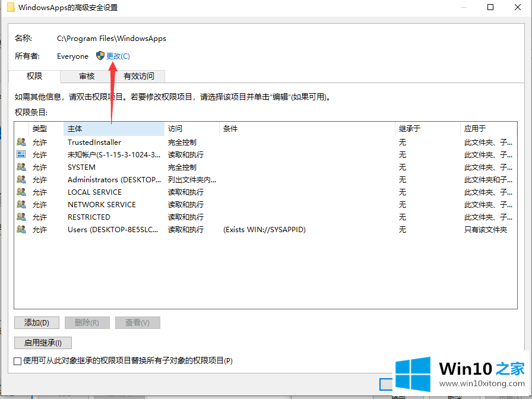
Task: Sort by the 类型 column header
Action: (x=46, y=129)
